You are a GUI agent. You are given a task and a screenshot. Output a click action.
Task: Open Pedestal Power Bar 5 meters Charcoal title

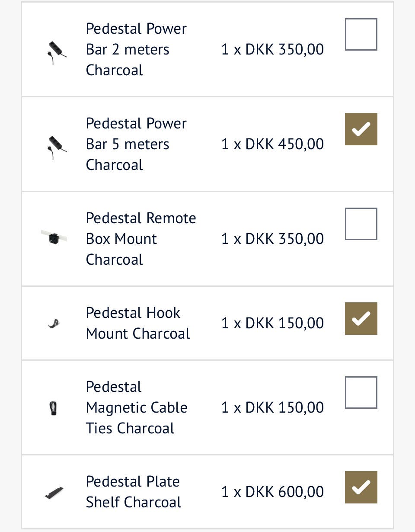click(136, 144)
